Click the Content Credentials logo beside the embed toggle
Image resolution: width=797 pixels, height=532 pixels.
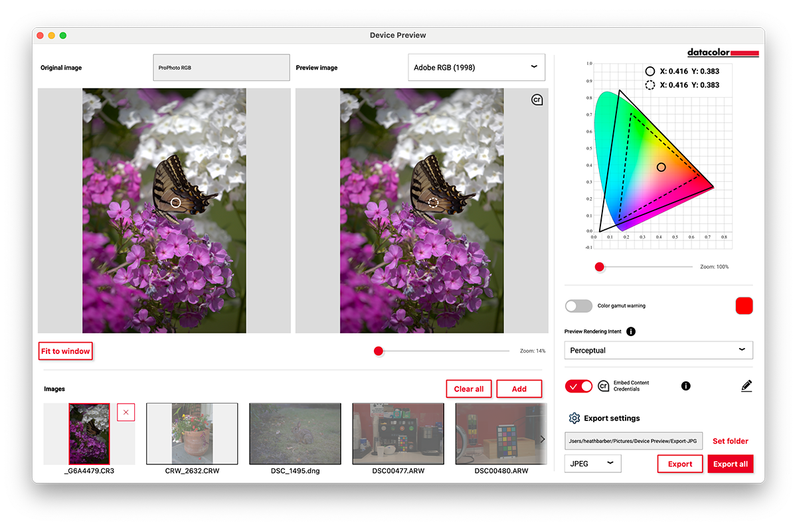coord(604,386)
